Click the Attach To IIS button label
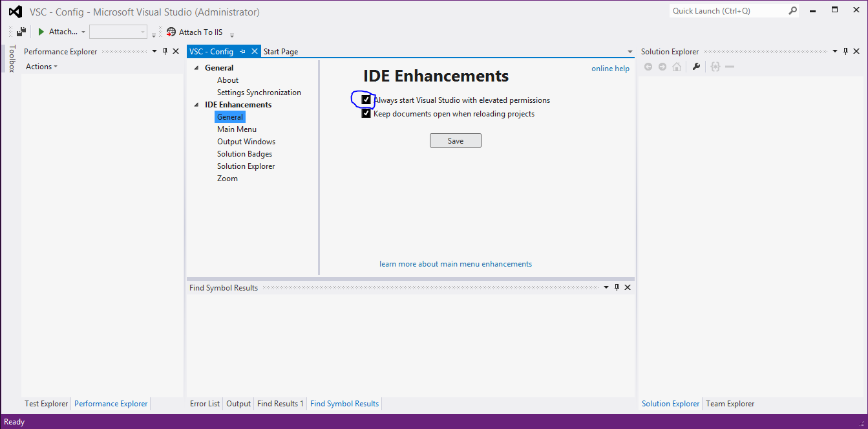Viewport: 868px width, 429px height. pyautogui.click(x=200, y=32)
